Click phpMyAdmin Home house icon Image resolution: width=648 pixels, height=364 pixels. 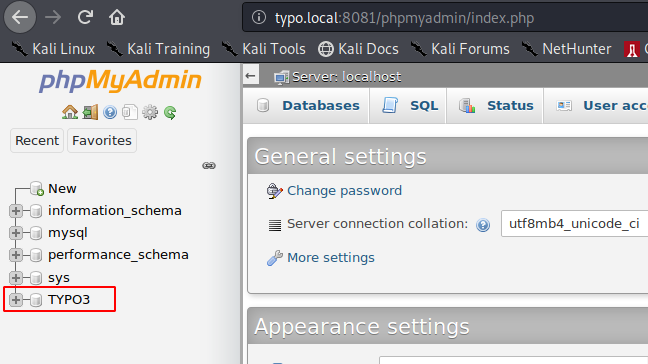(70, 112)
